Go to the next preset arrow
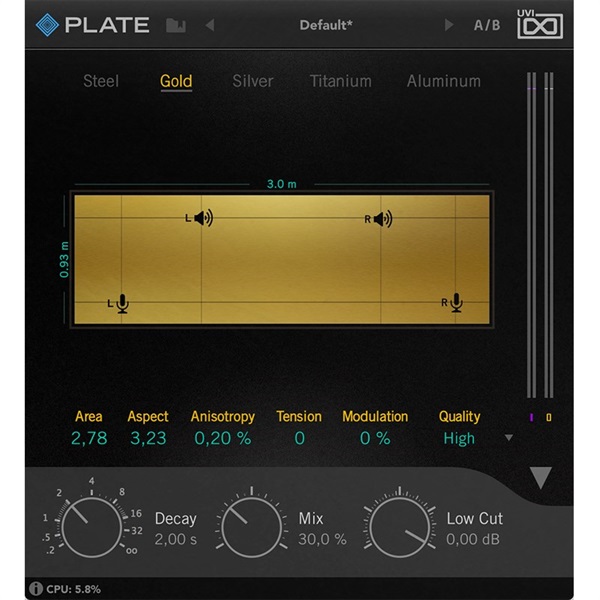Image resolution: width=600 pixels, height=600 pixels. 449,25
